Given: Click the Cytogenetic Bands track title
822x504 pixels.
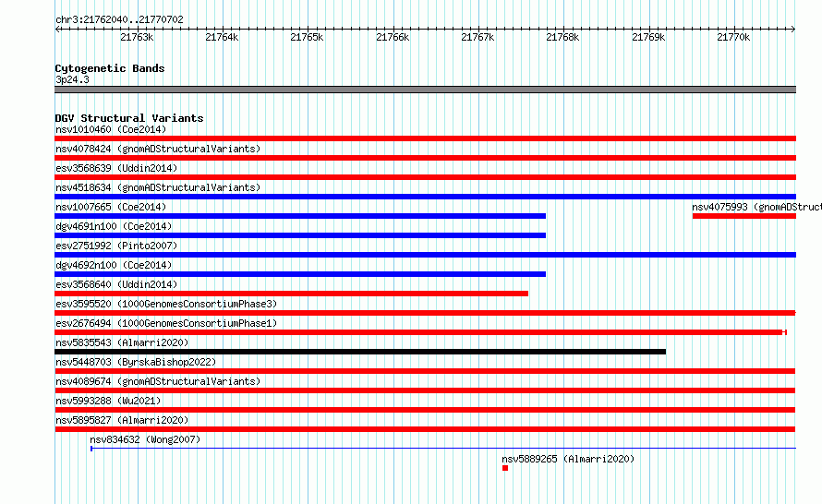Looking at the screenshot, I should pyautogui.click(x=110, y=68).
